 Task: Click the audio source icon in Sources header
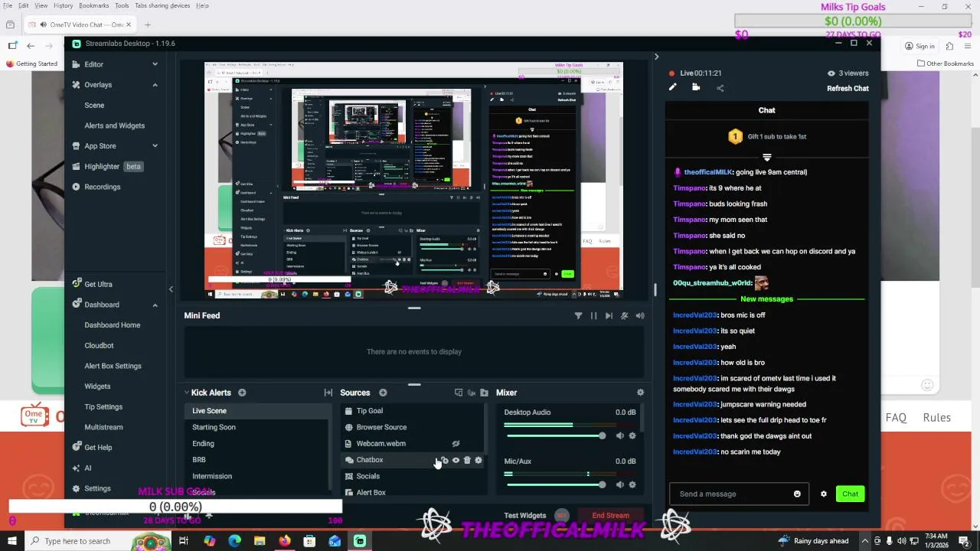click(x=472, y=393)
